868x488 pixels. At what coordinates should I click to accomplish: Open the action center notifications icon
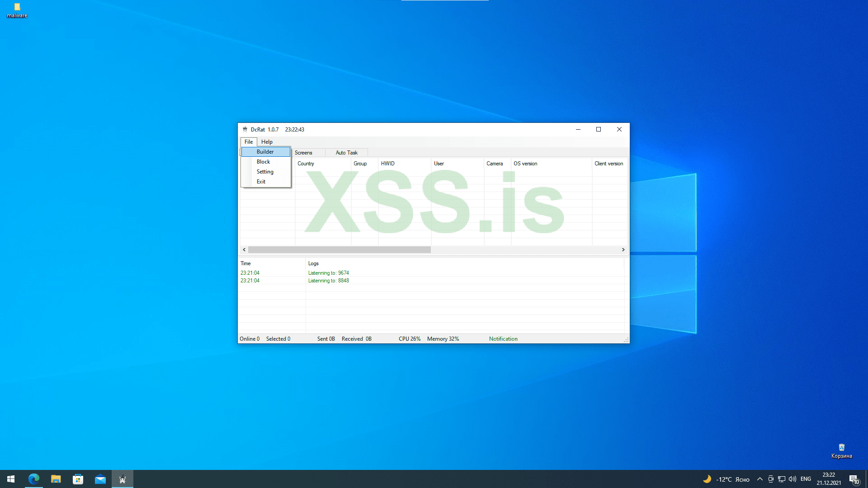click(854, 479)
